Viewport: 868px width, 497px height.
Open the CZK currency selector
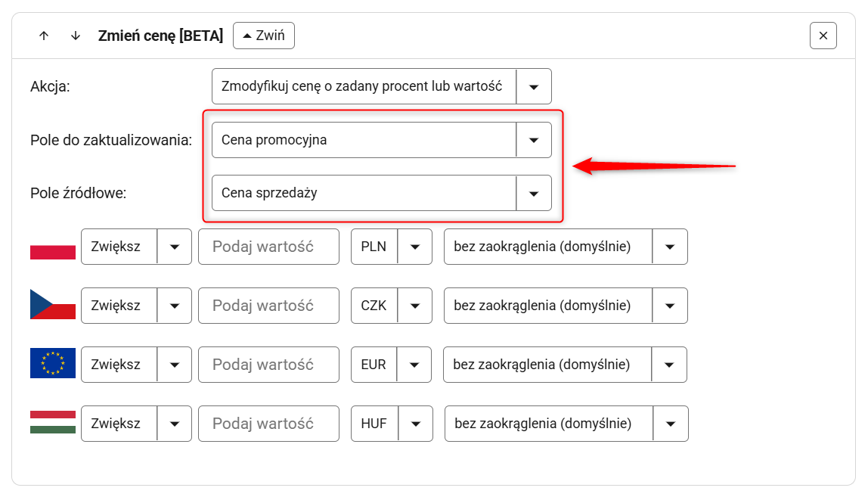point(414,306)
